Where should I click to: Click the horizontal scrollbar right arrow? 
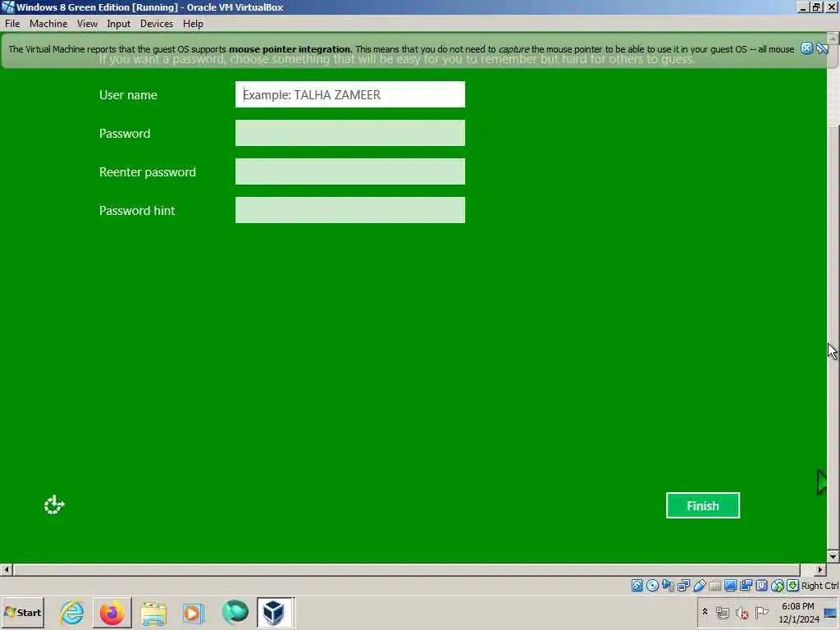820,569
